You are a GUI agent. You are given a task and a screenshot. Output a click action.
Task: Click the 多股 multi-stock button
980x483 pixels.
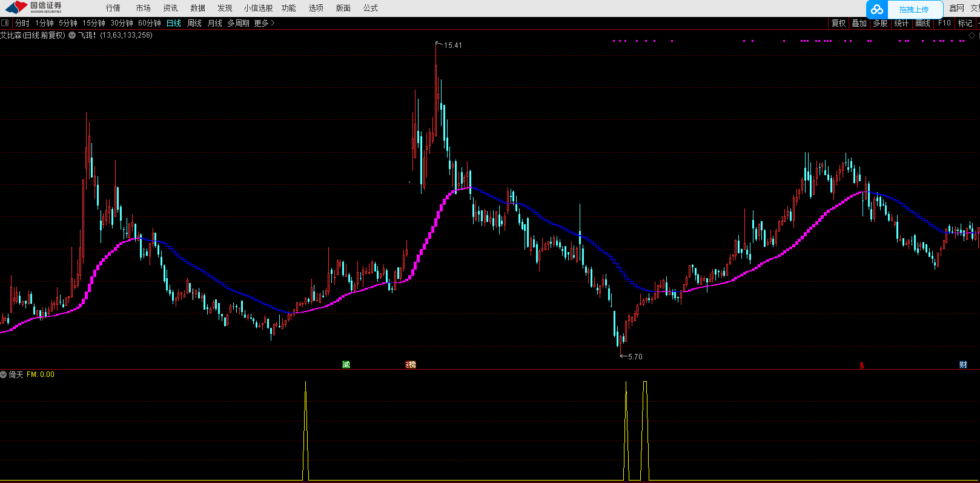pyautogui.click(x=880, y=23)
